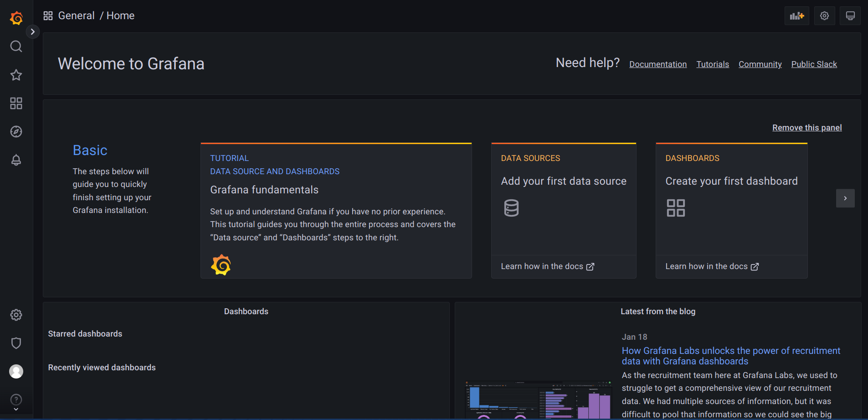The image size is (868, 420).
Task: Open starred items in sidebar
Action: coord(16,75)
